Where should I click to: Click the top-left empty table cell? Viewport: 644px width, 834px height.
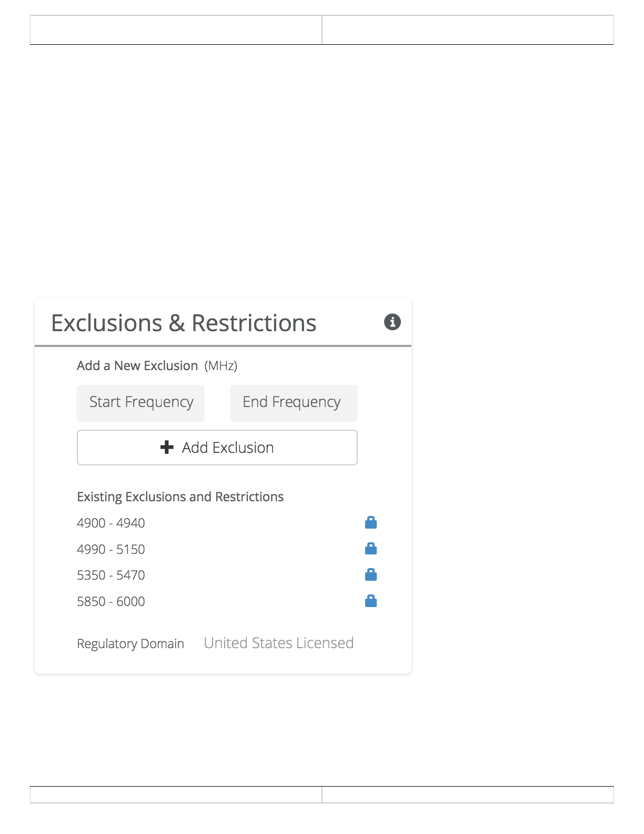[x=176, y=30]
